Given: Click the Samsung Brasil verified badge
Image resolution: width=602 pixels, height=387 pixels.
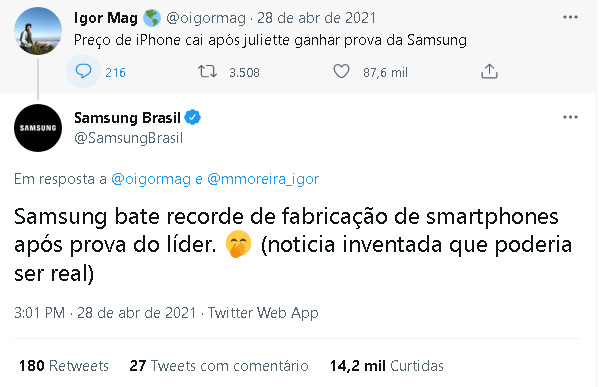Looking at the screenshot, I should tap(193, 117).
